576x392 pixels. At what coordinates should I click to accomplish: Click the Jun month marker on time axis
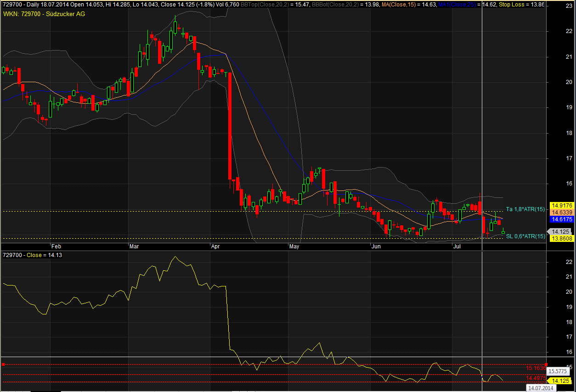tap(376, 246)
